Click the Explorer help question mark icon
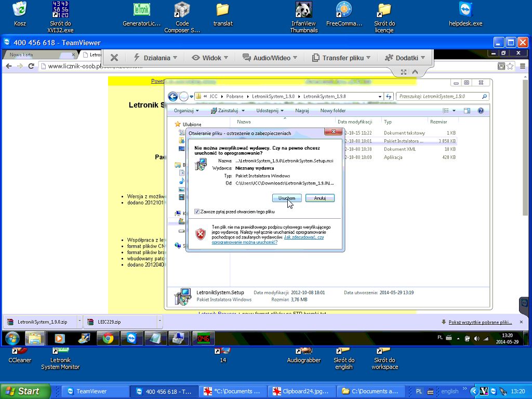 [x=481, y=111]
